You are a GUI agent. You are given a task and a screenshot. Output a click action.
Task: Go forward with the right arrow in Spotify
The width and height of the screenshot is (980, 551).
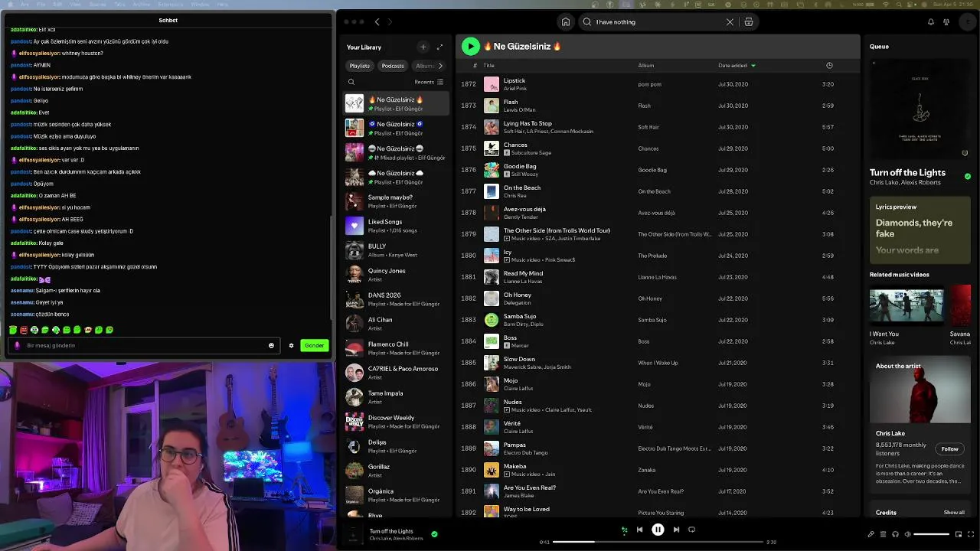pyautogui.click(x=390, y=22)
